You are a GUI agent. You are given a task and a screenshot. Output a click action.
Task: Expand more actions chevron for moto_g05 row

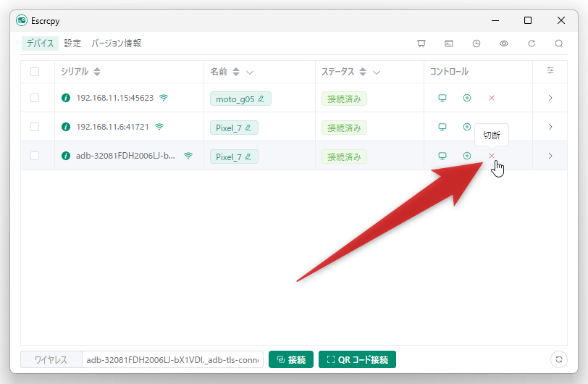tap(550, 98)
